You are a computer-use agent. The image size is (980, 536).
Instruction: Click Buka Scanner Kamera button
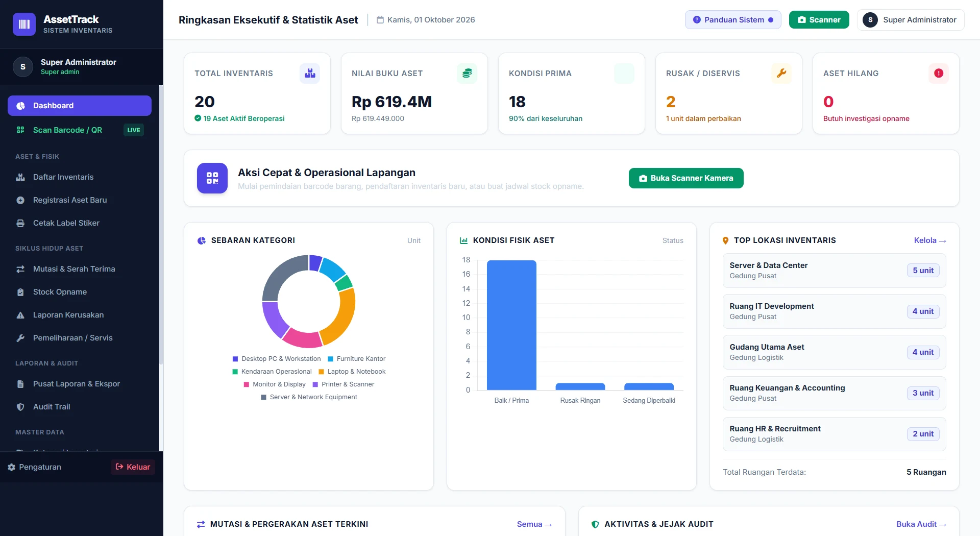coord(686,178)
